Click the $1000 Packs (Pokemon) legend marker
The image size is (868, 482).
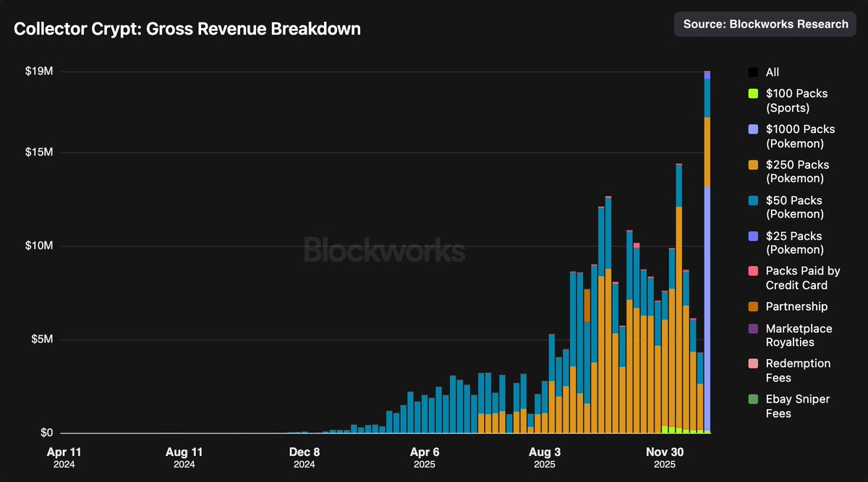point(754,129)
